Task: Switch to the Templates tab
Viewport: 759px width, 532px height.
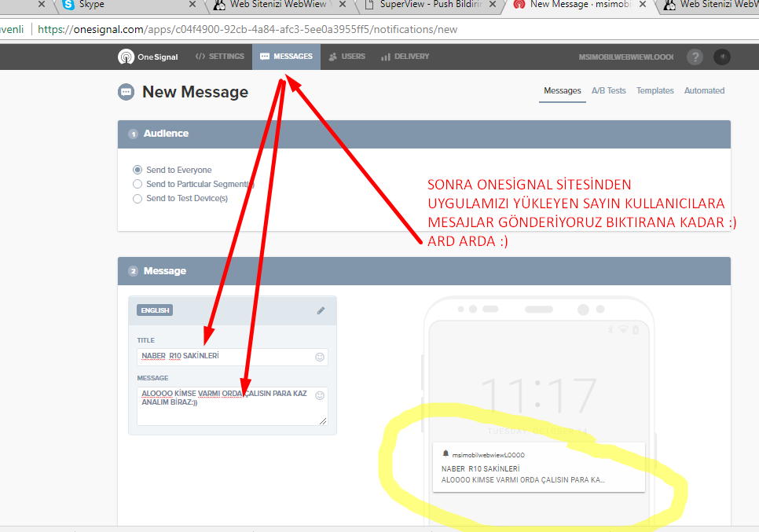Action: [655, 90]
